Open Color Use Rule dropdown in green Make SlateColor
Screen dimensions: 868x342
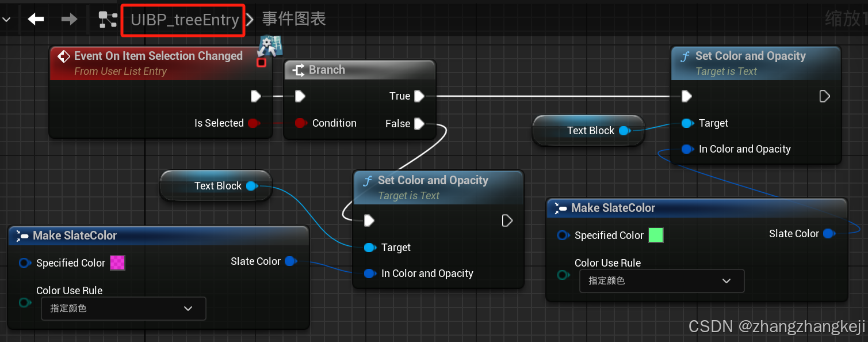[661, 281]
